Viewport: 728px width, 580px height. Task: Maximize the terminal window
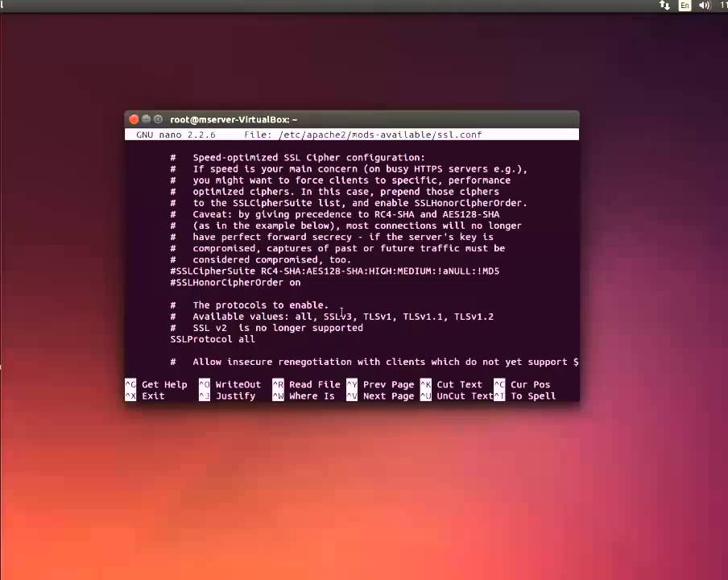pos(158,119)
